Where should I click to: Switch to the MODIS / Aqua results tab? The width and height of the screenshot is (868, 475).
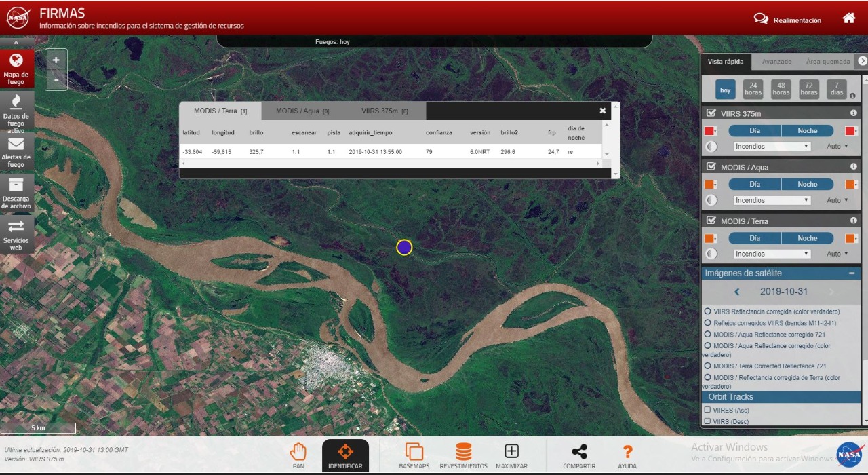pyautogui.click(x=302, y=111)
